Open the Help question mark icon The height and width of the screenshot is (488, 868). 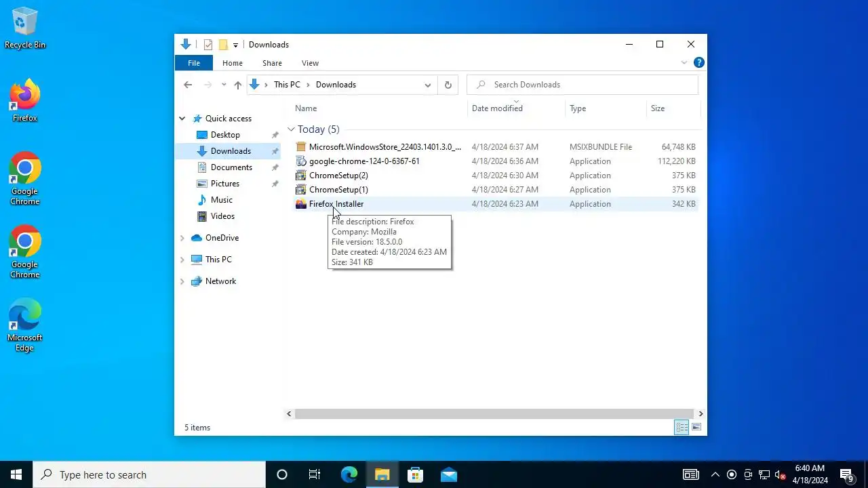(x=698, y=62)
